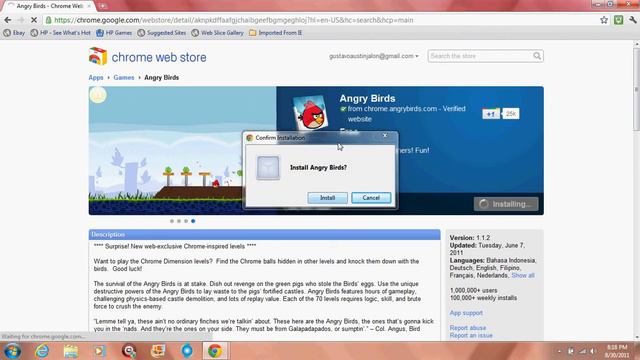Click the placeholder app icon in dialog

click(x=268, y=168)
